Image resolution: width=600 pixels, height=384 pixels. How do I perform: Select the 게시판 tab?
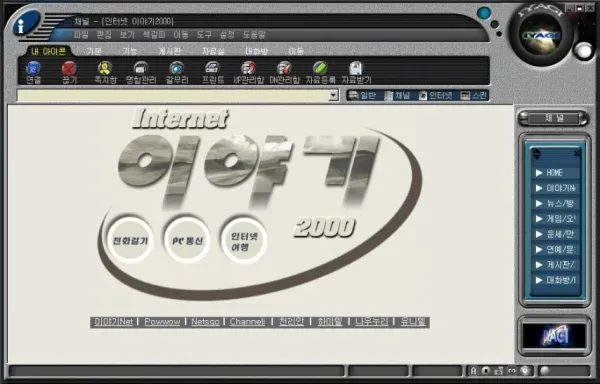point(170,51)
